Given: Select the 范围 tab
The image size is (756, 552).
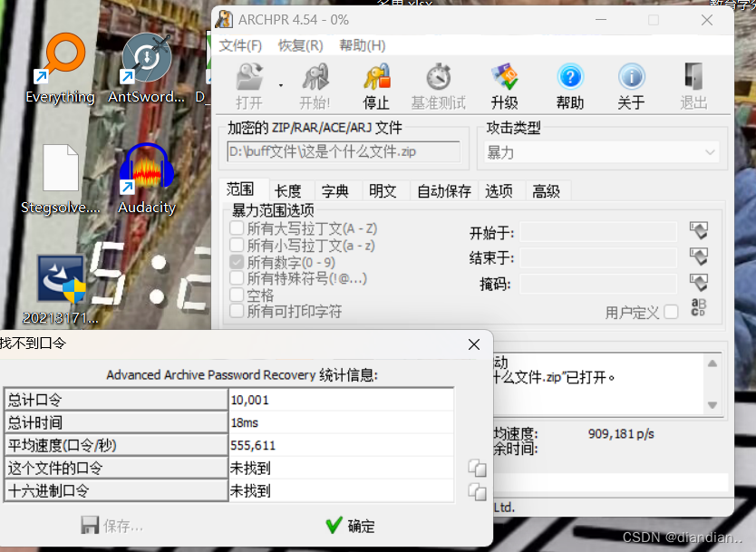Looking at the screenshot, I should (240, 189).
